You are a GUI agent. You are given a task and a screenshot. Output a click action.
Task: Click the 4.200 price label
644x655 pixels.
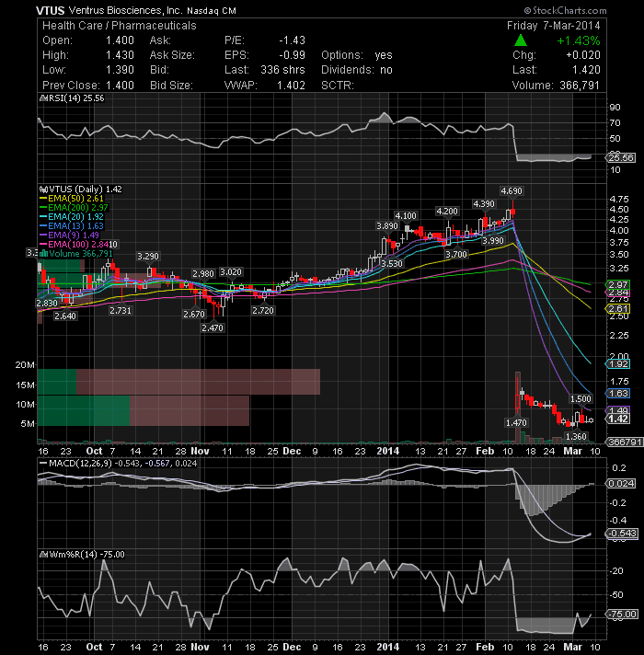click(x=447, y=212)
